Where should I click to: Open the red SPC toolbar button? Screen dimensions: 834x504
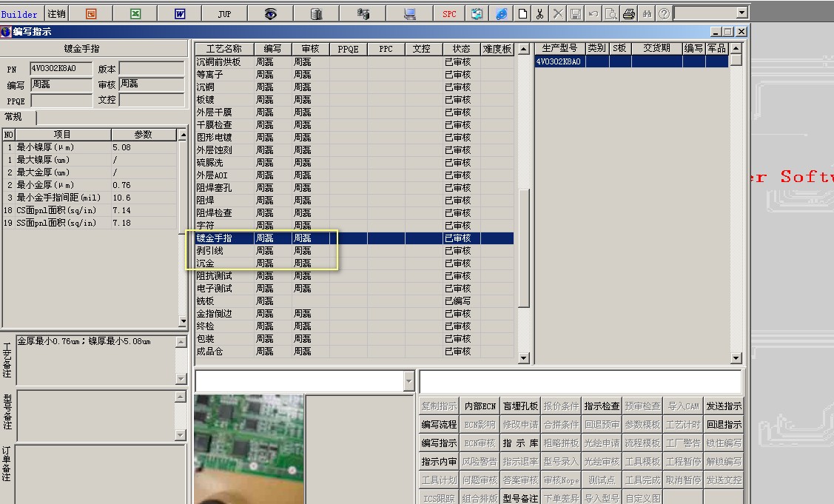tap(449, 14)
